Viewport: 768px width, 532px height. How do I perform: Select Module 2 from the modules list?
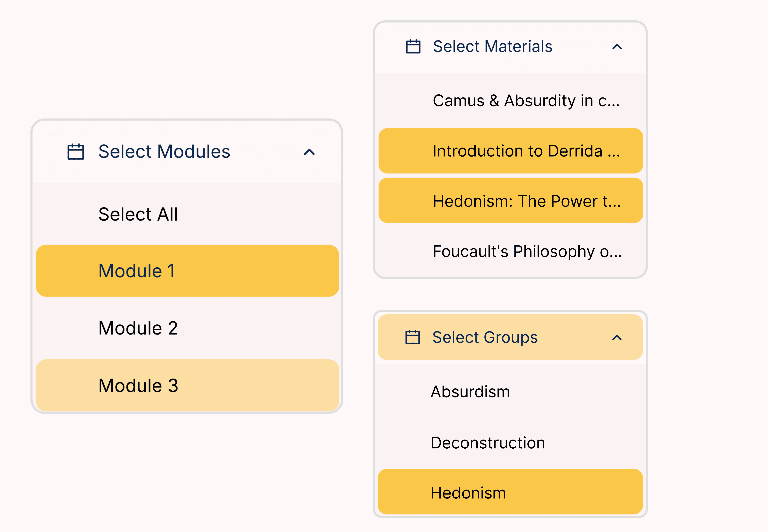[x=138, y=328]
